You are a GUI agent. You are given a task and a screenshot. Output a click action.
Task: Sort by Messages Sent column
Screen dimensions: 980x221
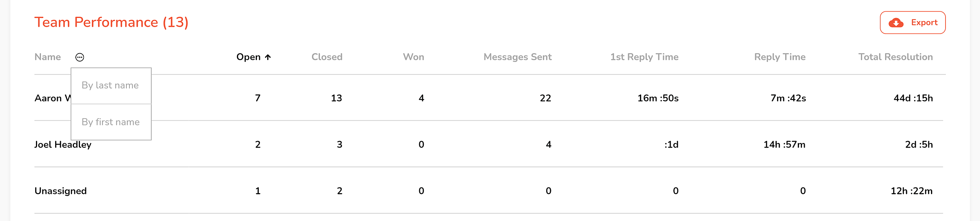[x=517, y=57]
